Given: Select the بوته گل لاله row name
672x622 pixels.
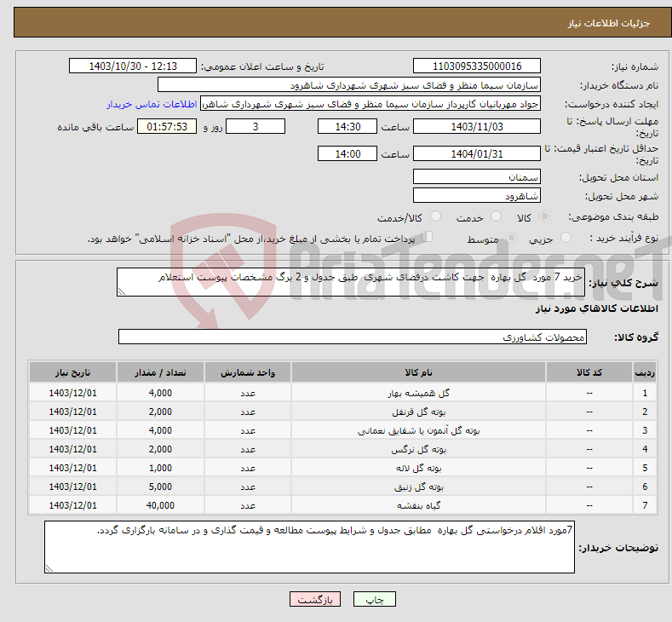Looking at the screenshot, I should pyautogui.click(x=419, y=468).
